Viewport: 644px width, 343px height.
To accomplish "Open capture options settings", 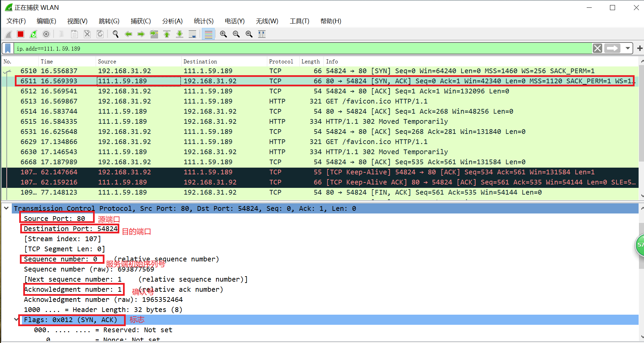I will click(x=46, y=34).
